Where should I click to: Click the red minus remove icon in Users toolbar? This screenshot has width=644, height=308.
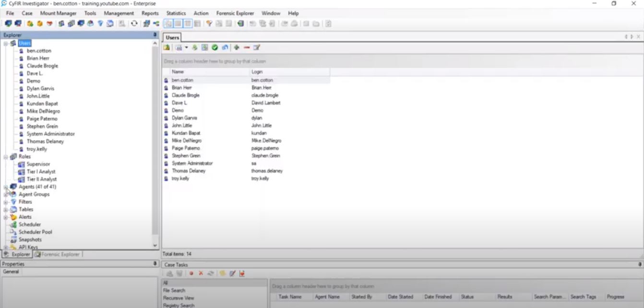pyautogui.click(x=247, y=47)
